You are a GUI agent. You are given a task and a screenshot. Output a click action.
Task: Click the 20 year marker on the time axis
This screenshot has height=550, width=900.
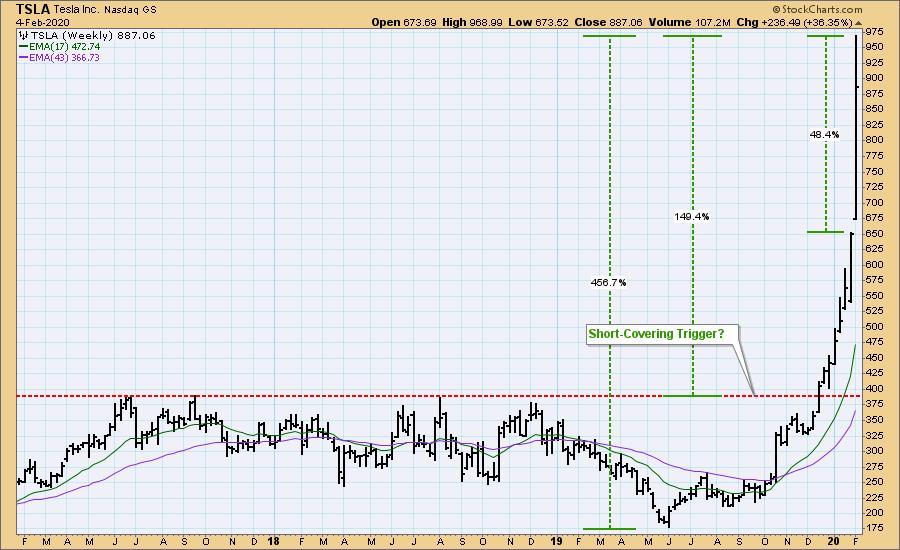[x=836, y=540]
